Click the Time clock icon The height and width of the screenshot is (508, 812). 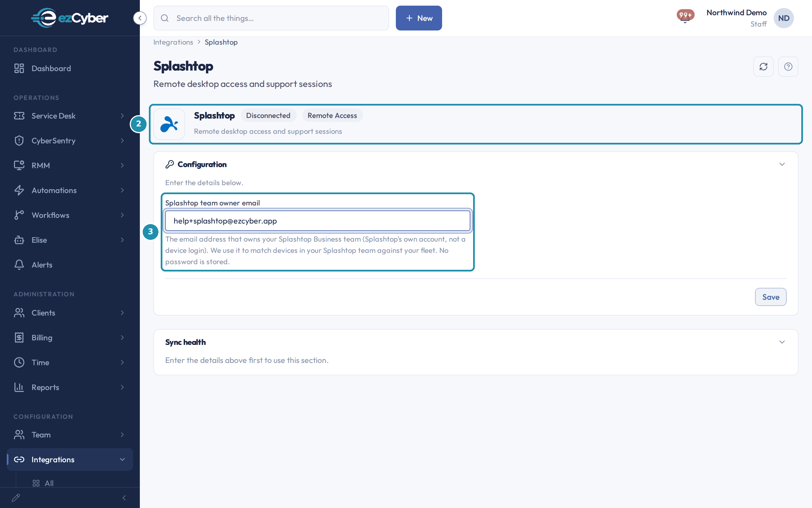[x=19, y=363]
